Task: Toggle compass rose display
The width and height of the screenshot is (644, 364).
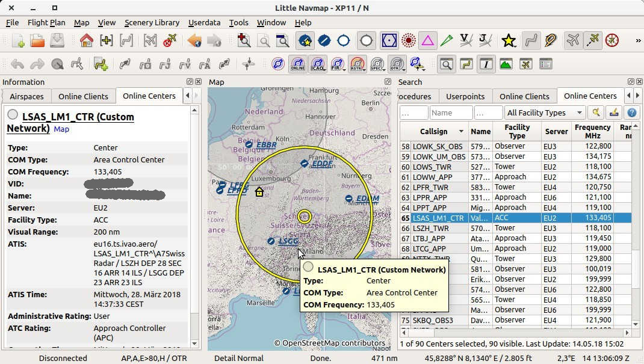Action: point(612,41)
